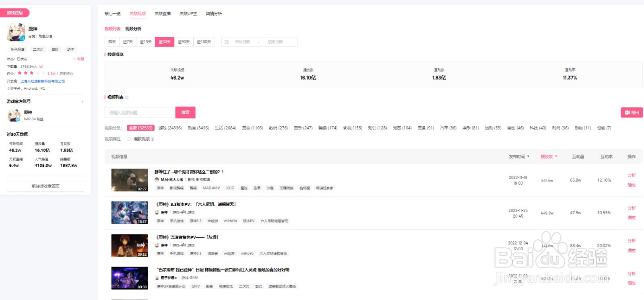Collapse game info with the 收起 toggle
Image resolution: width=644 pixels, height=300 pixels.
coord(78,59)
